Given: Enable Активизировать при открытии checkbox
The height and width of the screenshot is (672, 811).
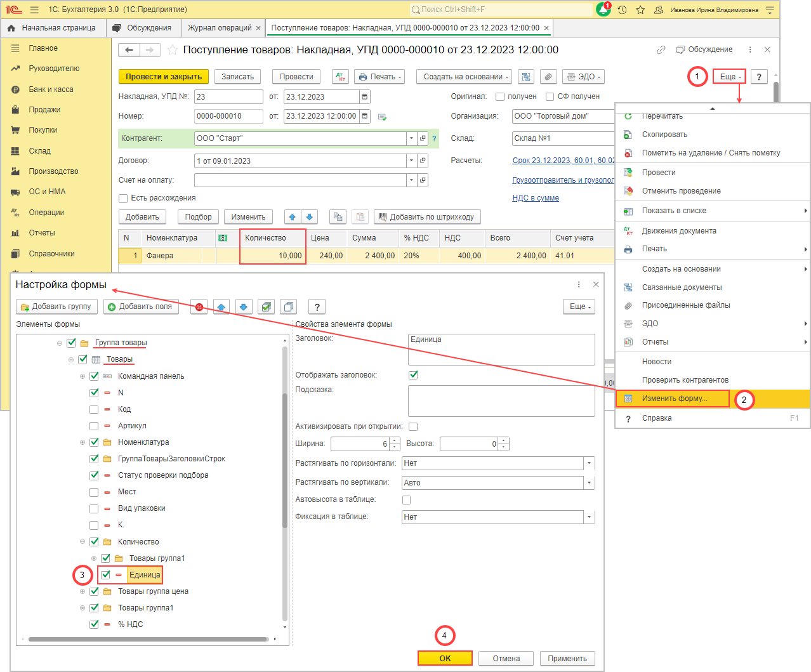Looking at the screenshot, I should click(414, 427).
